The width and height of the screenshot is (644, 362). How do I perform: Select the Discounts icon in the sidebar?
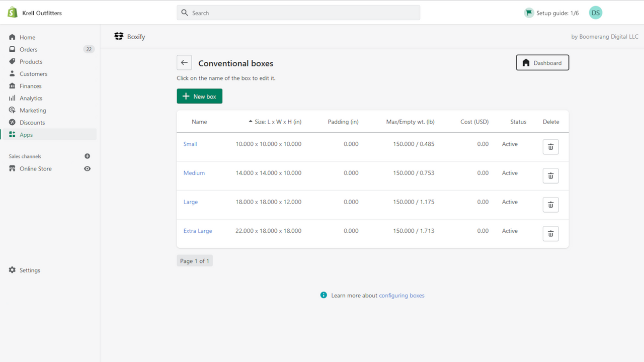pyautogui.click(x=12, y=122)
